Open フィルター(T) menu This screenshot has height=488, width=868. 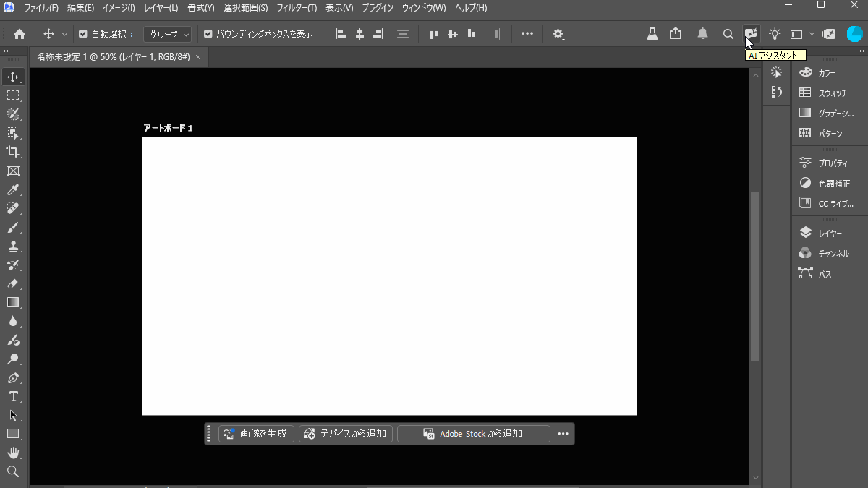pyautogui.click(x=297, y=8)
